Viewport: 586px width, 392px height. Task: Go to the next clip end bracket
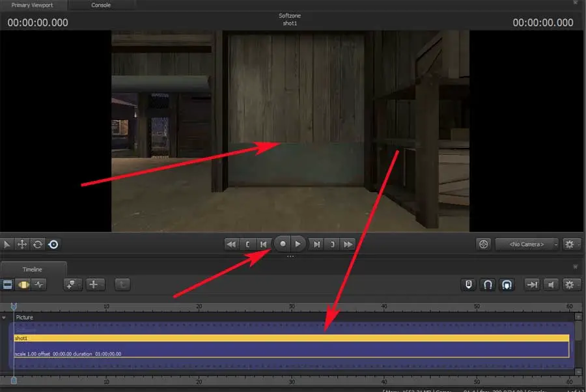332,244
